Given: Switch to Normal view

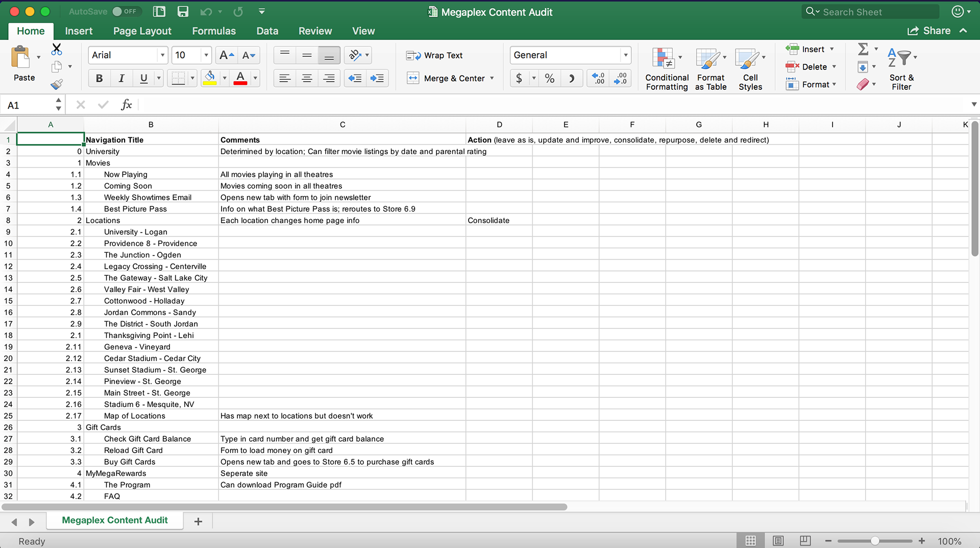Looking at the screenshot, I should pos(750,540).
